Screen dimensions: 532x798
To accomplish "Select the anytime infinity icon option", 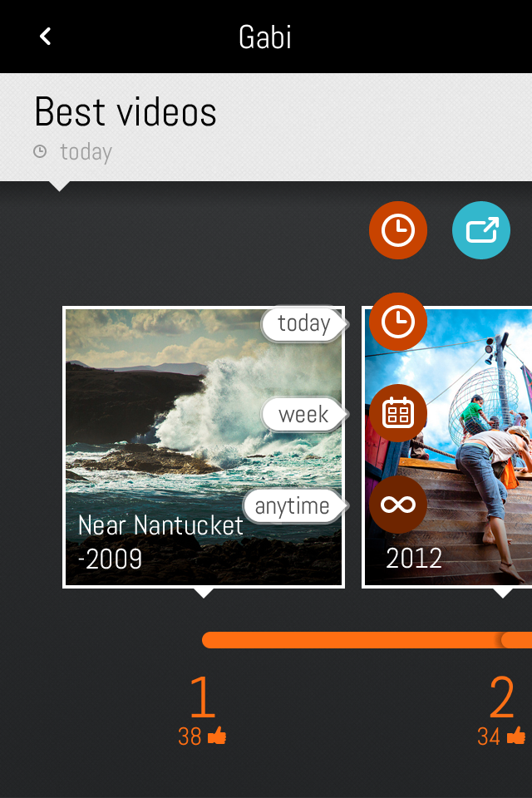I will tap(397, 505).
